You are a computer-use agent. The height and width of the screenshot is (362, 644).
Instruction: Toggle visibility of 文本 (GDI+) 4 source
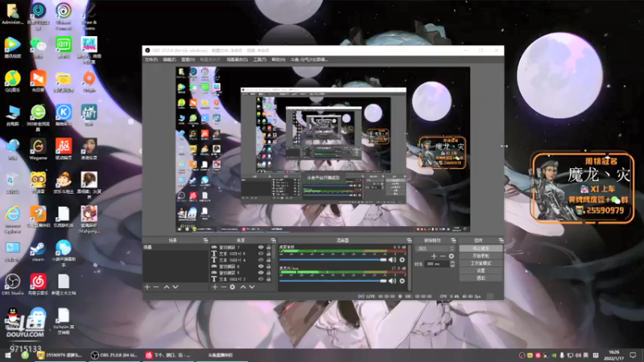(x=261, y=260)
